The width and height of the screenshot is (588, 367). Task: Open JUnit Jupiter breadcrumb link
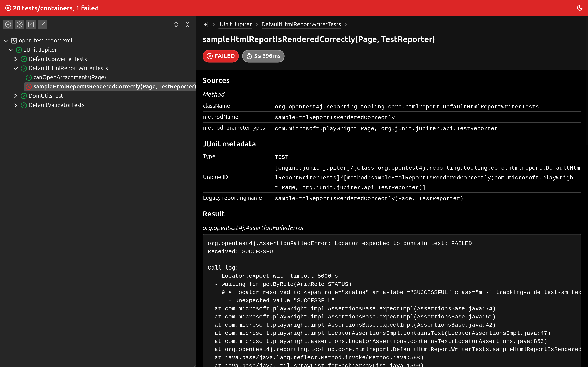click(235, 24)
